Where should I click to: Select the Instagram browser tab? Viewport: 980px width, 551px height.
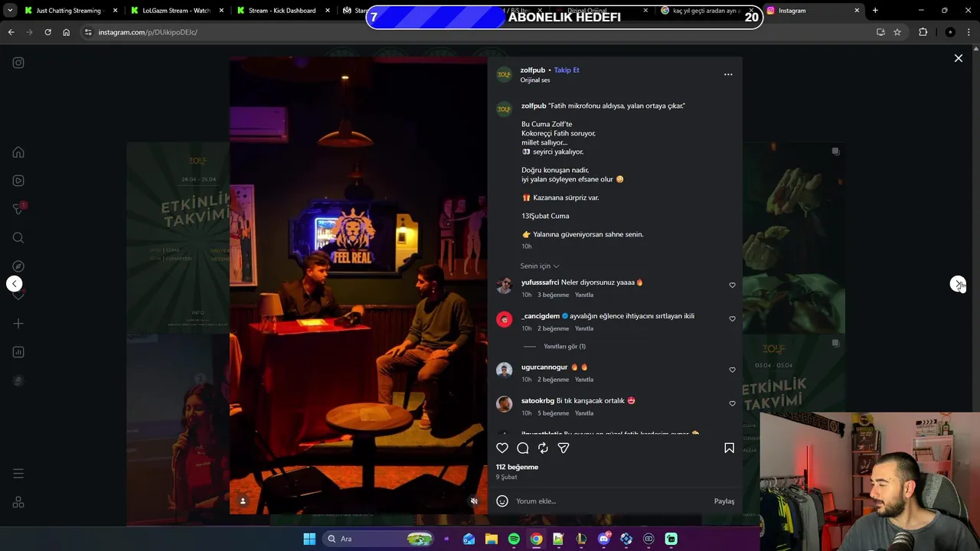click(x=813, y=11)
